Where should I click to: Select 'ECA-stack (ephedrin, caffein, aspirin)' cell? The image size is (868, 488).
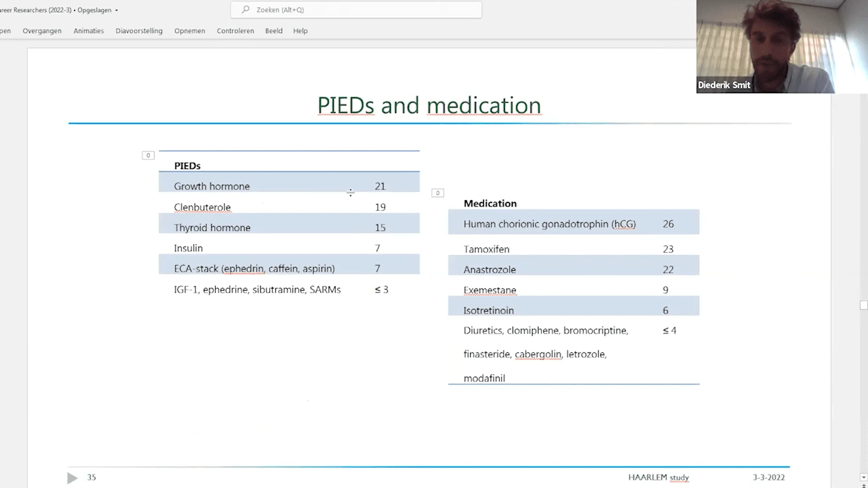tap(255, 268)
